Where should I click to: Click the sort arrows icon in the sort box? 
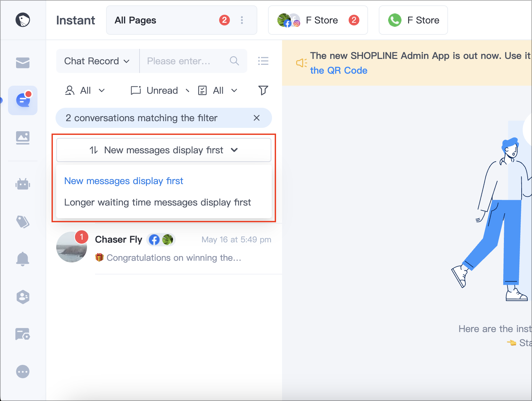pyautogui.click(x=94, y=150)
